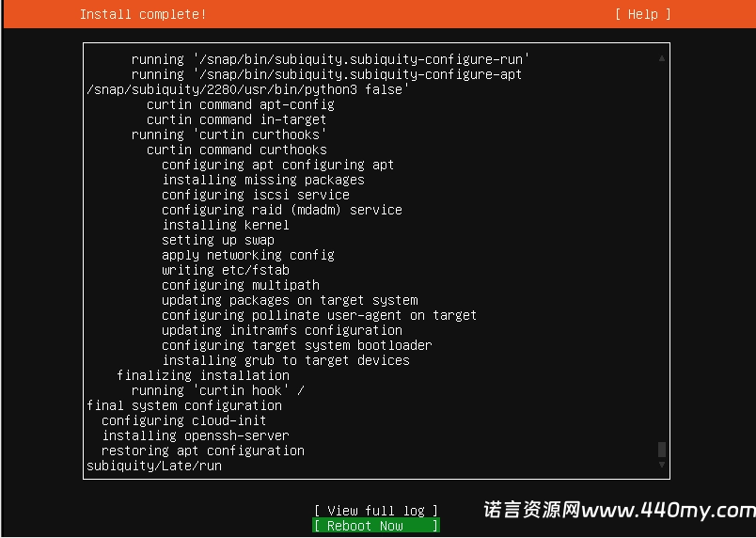Screen dimensions: 756x538
Task: Click the 'final system configuration' line
Action: coord(184,405)
